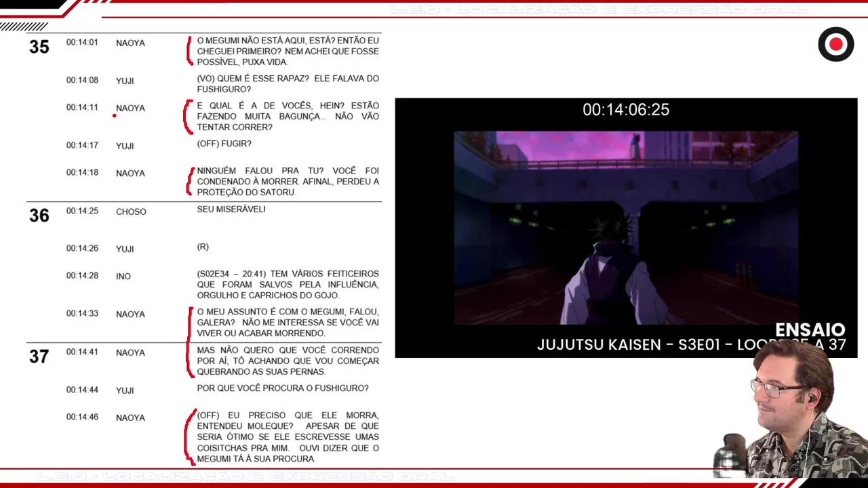Click the anime video preview frame

click(626, 228)
